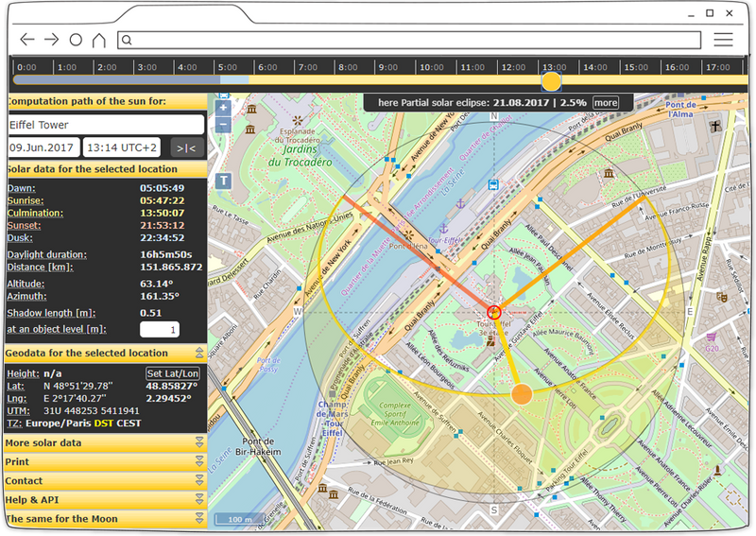Expand The same for the Moon section
This screenshot has width=756, height=536.
click(199, 519)
